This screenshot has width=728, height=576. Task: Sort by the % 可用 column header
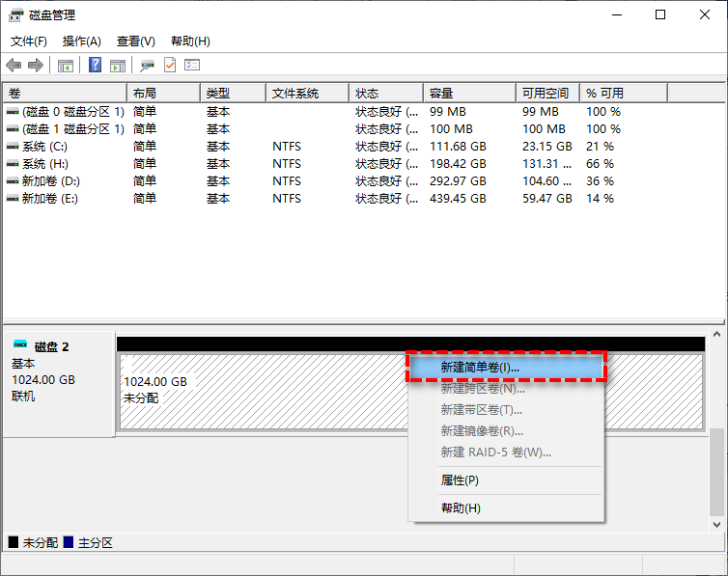[624, 94]
